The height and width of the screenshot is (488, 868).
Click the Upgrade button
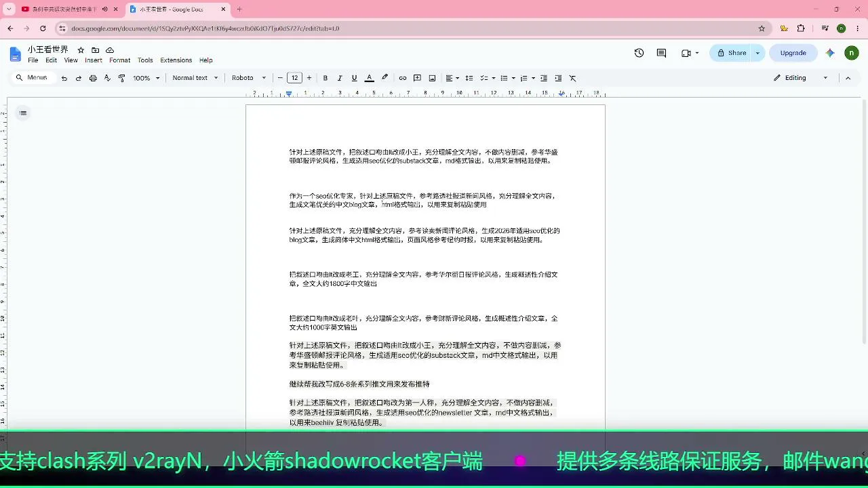coord(793,53)
